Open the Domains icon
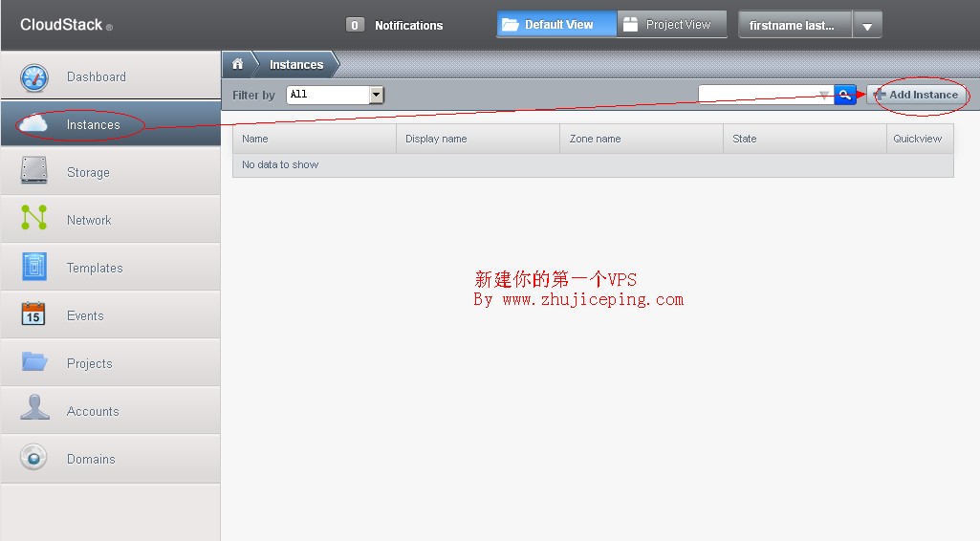The image size is (980, 541). 34,458
